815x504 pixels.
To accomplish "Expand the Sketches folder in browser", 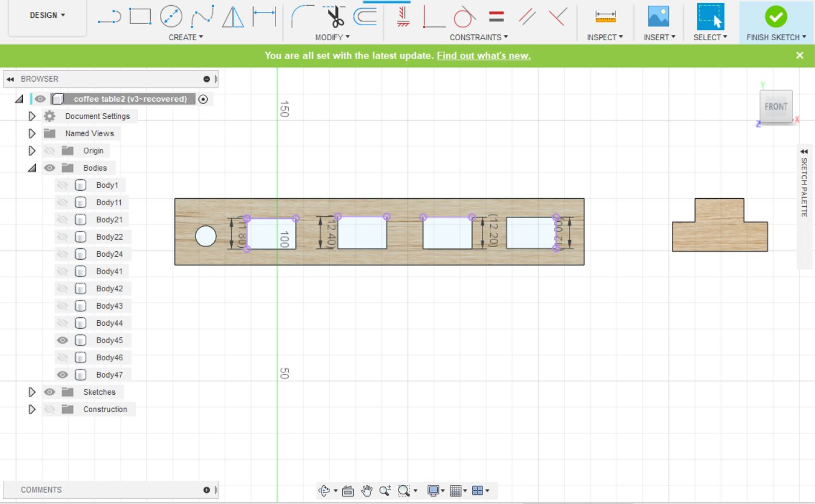I will pos(32,392).
